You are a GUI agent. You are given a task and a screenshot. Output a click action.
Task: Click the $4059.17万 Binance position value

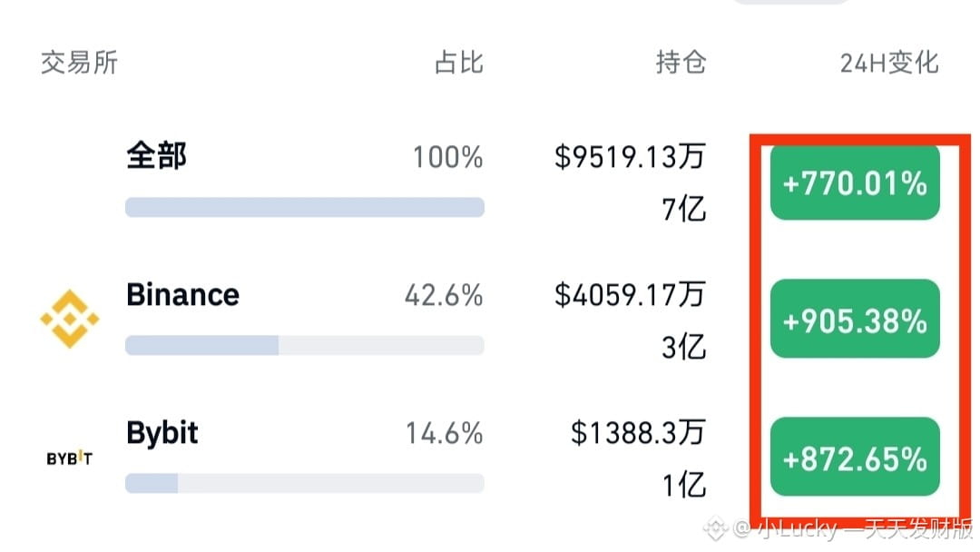[630, 294]
